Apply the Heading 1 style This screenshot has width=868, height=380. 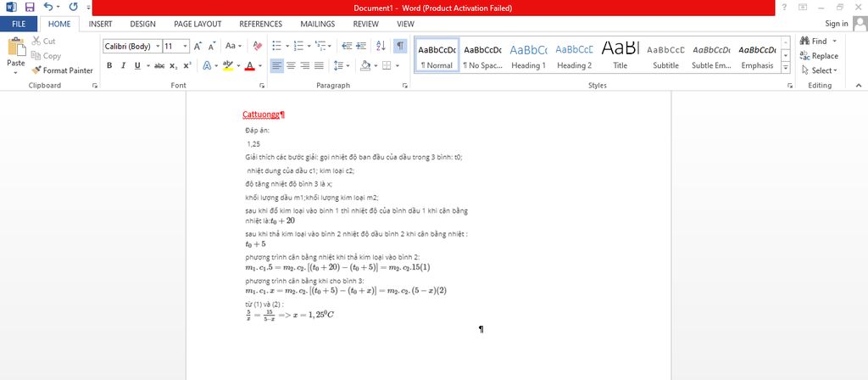[528, 55]
